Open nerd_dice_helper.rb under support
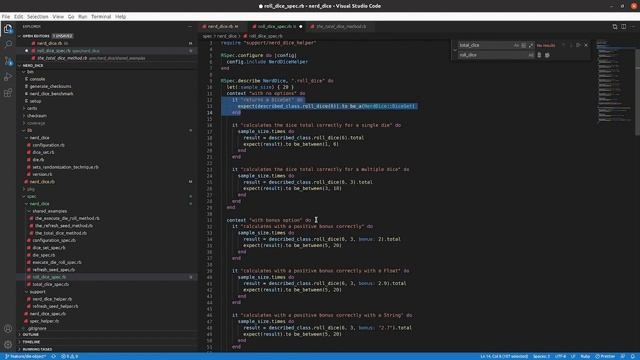This screenshot has width=640, height=360. click(x=52, y=299)
